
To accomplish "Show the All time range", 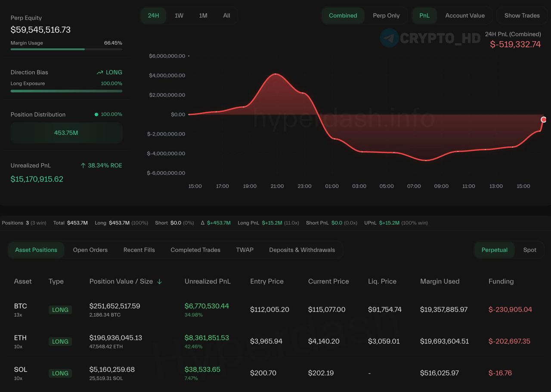I will tap(226, 15).
